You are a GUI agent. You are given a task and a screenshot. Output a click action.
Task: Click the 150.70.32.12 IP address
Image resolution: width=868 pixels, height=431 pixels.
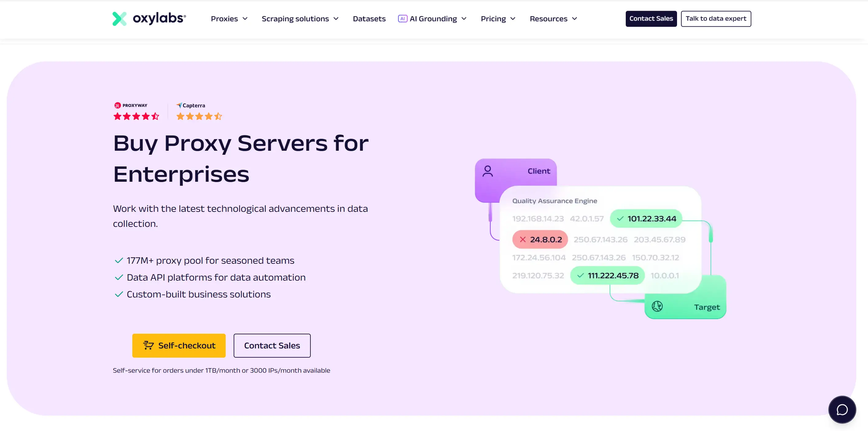point(656,258)
